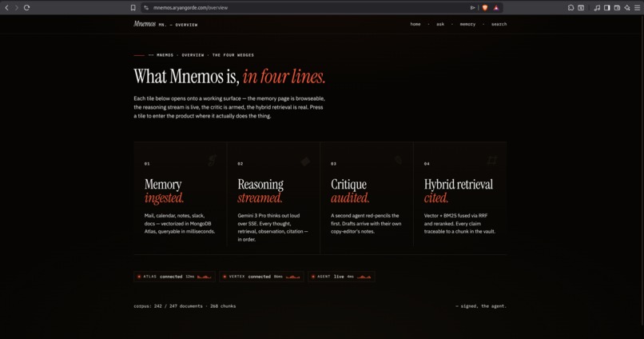The width and height of the screenshot is (644, 339).
Task: Click the AGENT live status pill
Action: point(341,277)
